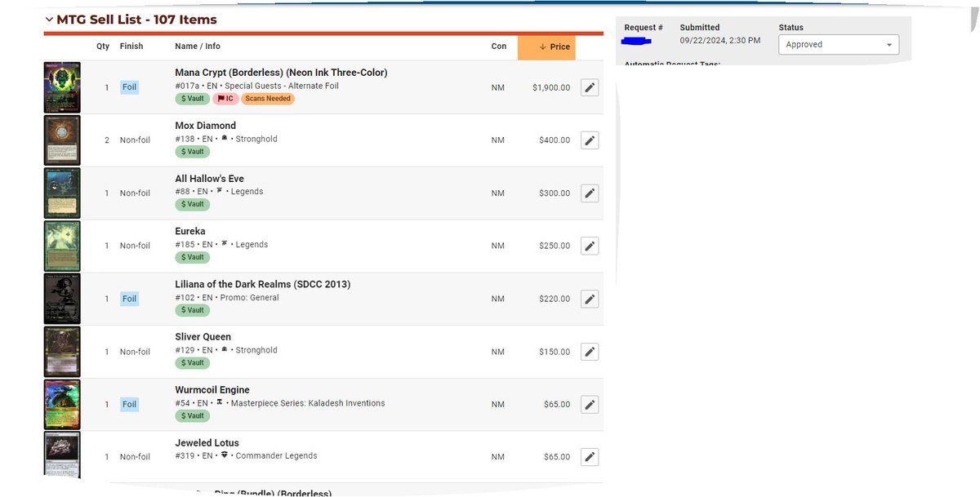The height and width of the screenshot is (497, 980).
Task: Open Sliver Queen card thumbnail
Action: point(62,352)
